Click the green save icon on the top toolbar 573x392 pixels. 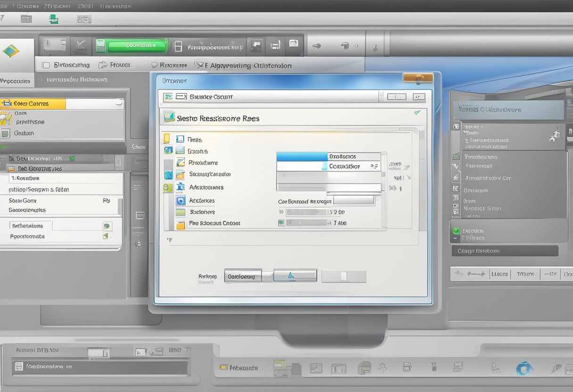[x=54, y=19]
